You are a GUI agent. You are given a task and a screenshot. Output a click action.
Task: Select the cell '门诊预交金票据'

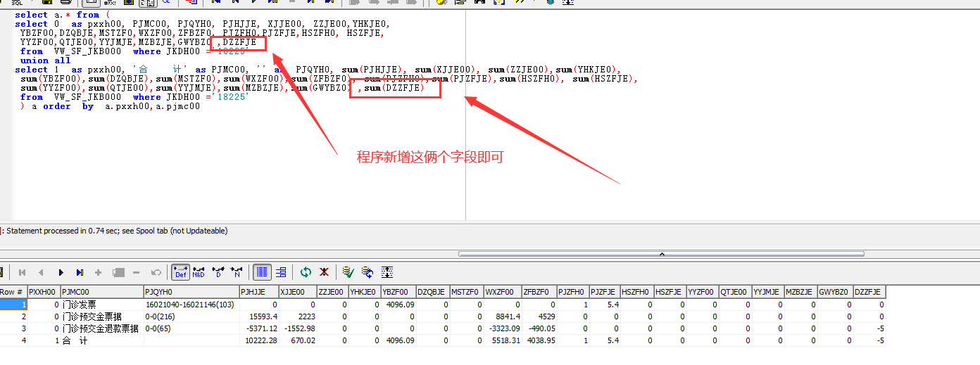point(102,316)
